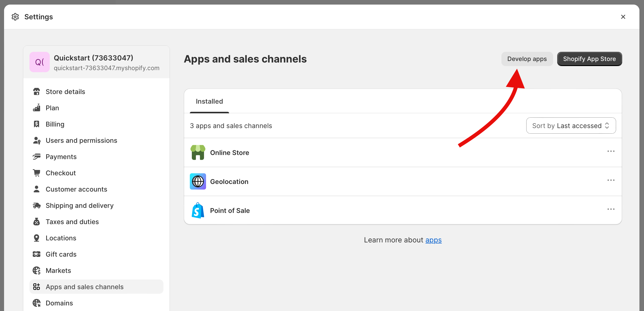Open Gift cards settings

tap(96, 254)
